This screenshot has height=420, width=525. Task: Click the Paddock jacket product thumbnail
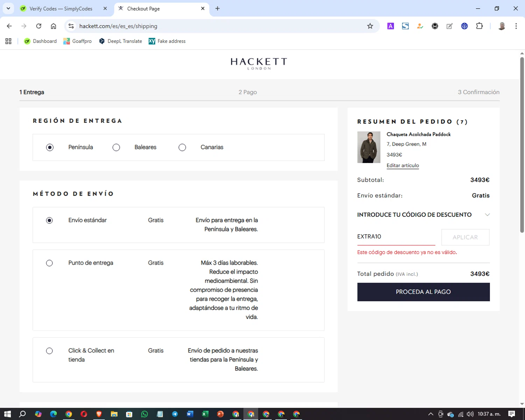(x=369, y=147)
